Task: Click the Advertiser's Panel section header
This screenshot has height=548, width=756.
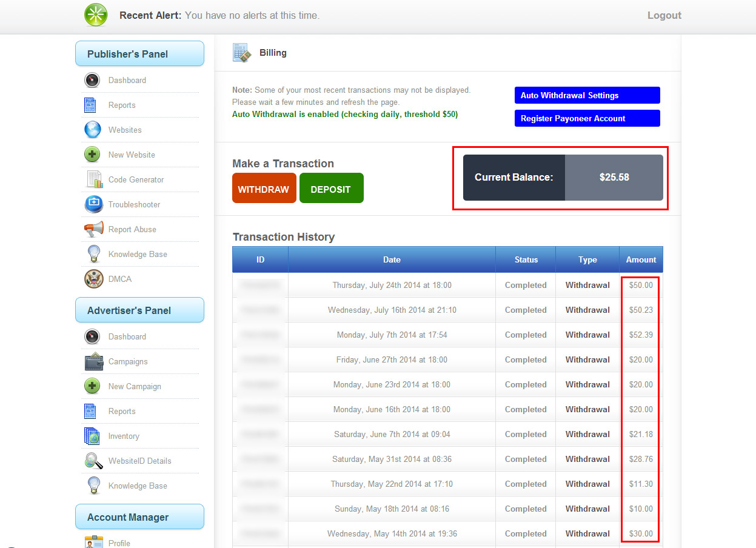Action: 139,310
